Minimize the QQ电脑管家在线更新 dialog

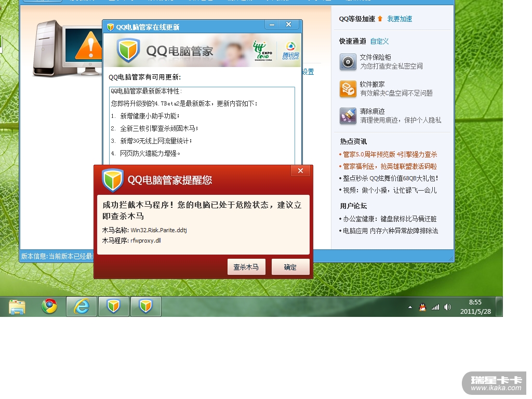click(x=272, y=24)
